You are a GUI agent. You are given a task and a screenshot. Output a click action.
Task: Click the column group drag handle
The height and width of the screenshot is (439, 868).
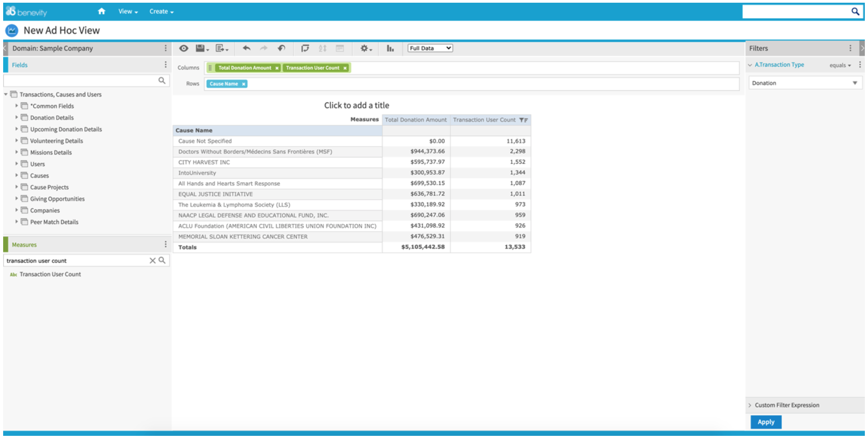210,68
